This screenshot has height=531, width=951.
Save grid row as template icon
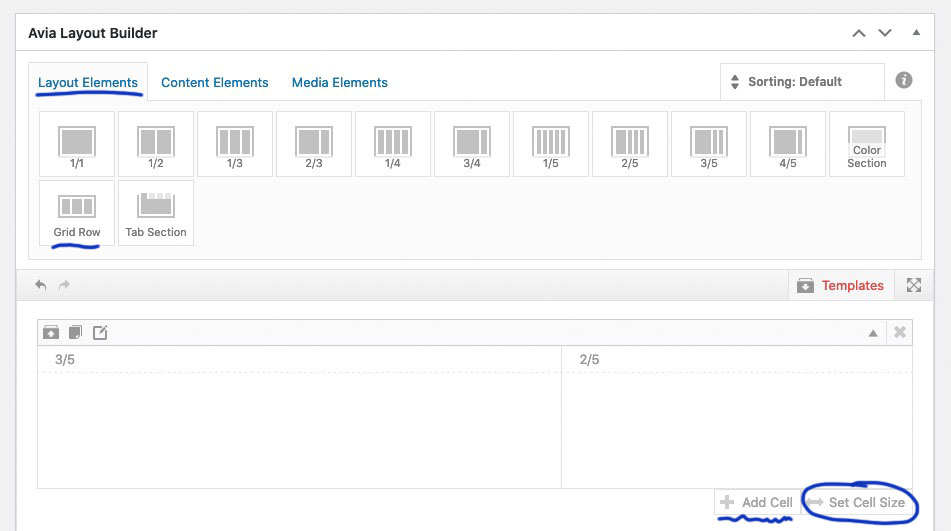51,332
